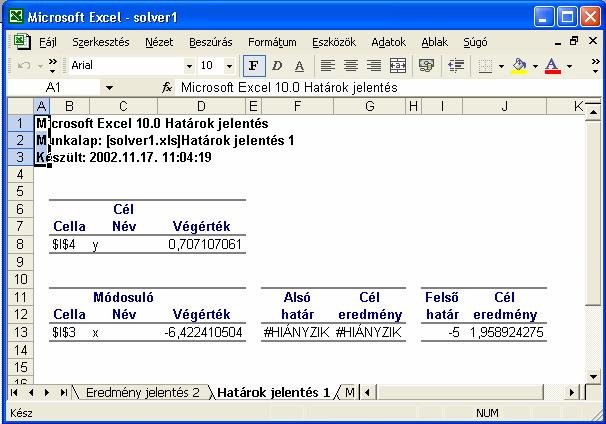
Task: Select column D header
Action: pos(201,106)
